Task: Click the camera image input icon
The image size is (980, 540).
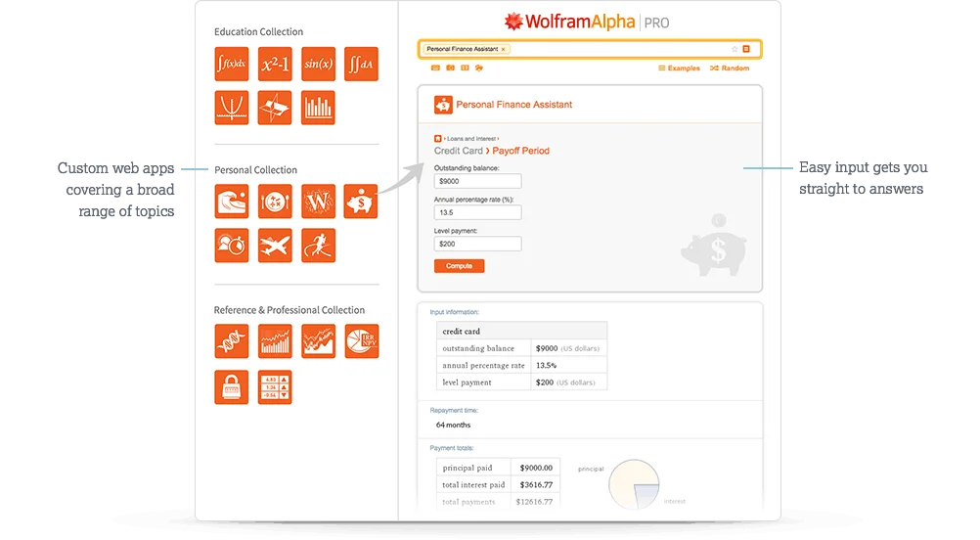Action: tap(450, 67)
